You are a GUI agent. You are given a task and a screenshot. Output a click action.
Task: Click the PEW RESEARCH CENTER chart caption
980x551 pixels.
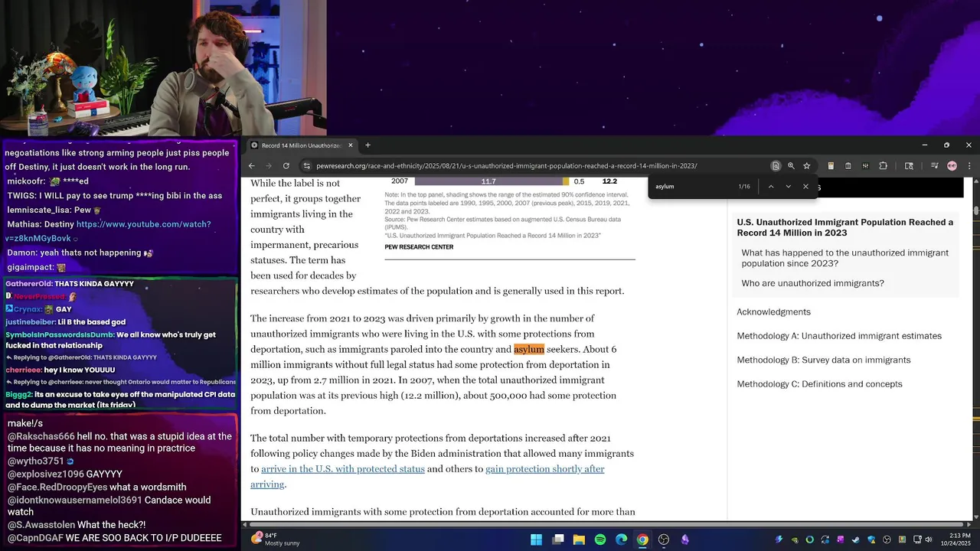click(x=419, y=247)
